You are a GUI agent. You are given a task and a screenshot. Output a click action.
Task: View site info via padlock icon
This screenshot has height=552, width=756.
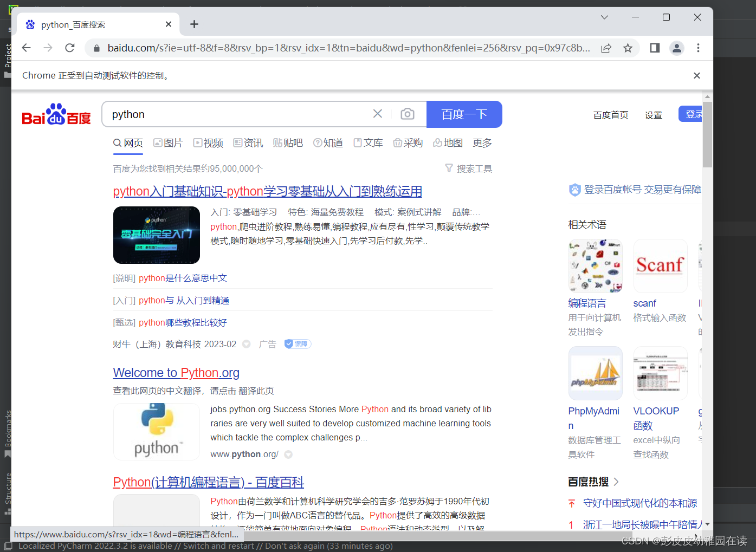pyautogui.click(x=97, y=48)
